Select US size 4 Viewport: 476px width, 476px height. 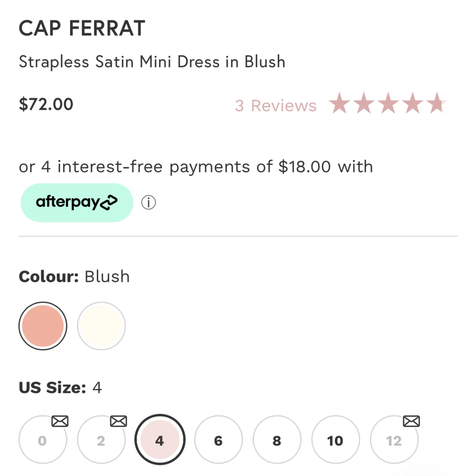pyautogui.click(x=160, y=440)
